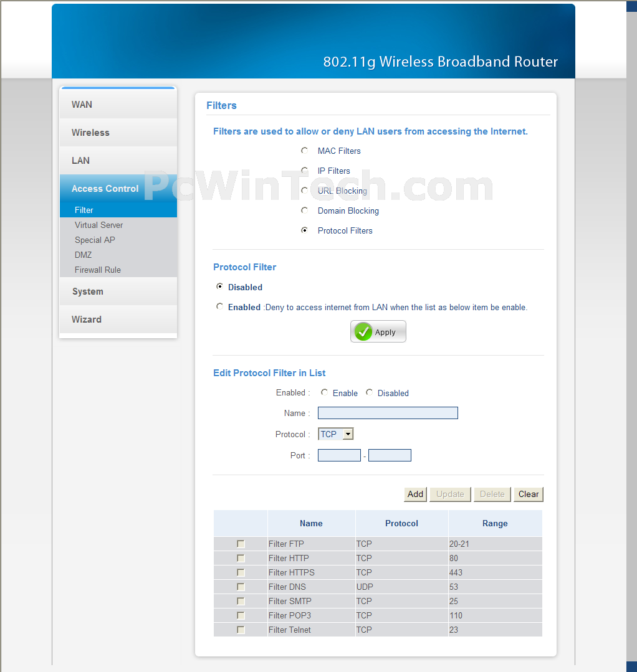The width and height of the screenshot is (637, 672).
Task: Click the 'Filter POP3' name cell
Action: pyautogui.click(x=312, y=615)
